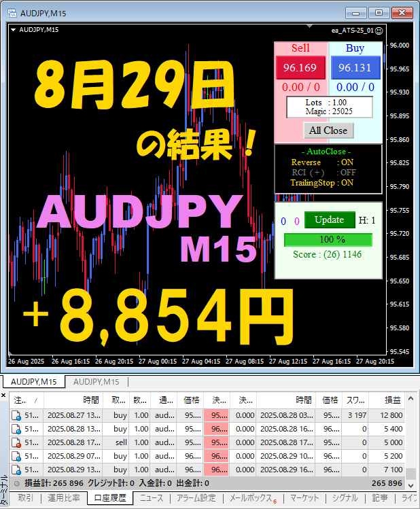The height and width of the screenshot is (509, 420).
Task: Open the ニュース terminal tab
Action: point(152,498)
